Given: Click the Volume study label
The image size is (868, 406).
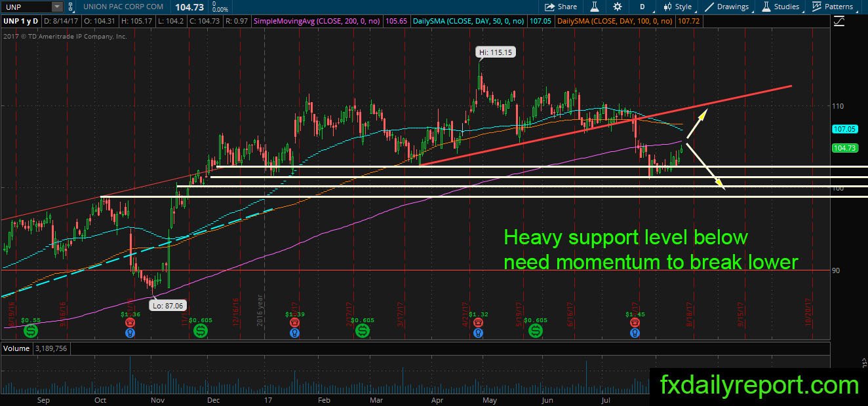Looking at the screenshot, I should (16, 348).
